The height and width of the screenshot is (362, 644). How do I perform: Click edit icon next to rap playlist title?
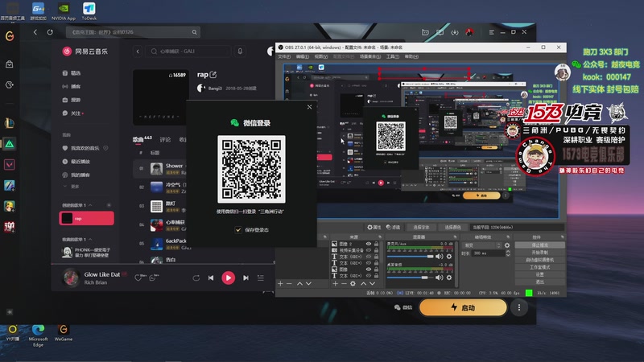(213, 75)
